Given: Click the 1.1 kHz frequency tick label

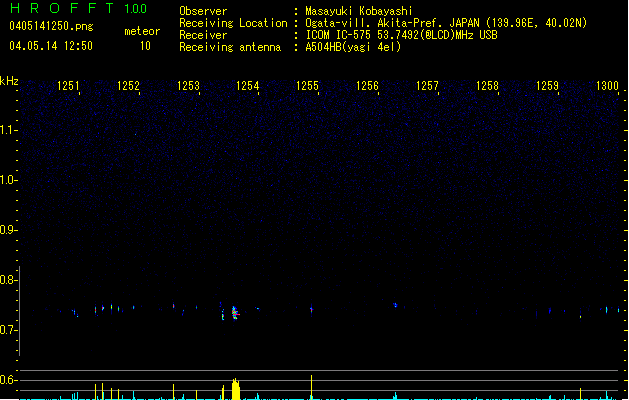Looking at the screenshot, I should (x=8, y=130).
